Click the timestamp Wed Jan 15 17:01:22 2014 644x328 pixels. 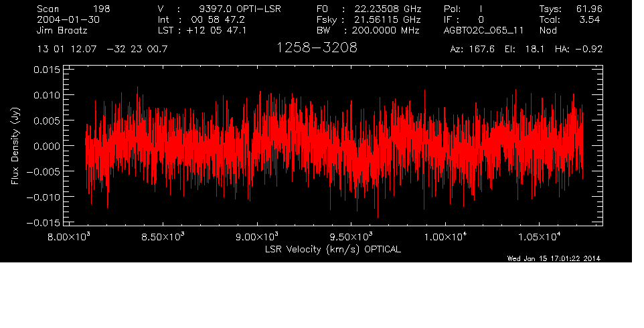554,258
